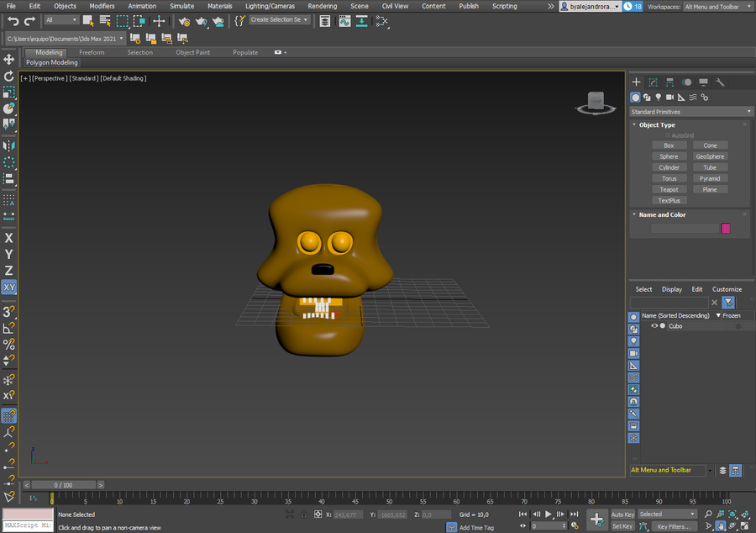Hide the Cubo object with the eye icon
This screenshot has height=533, width=756.
coord(654,326)
